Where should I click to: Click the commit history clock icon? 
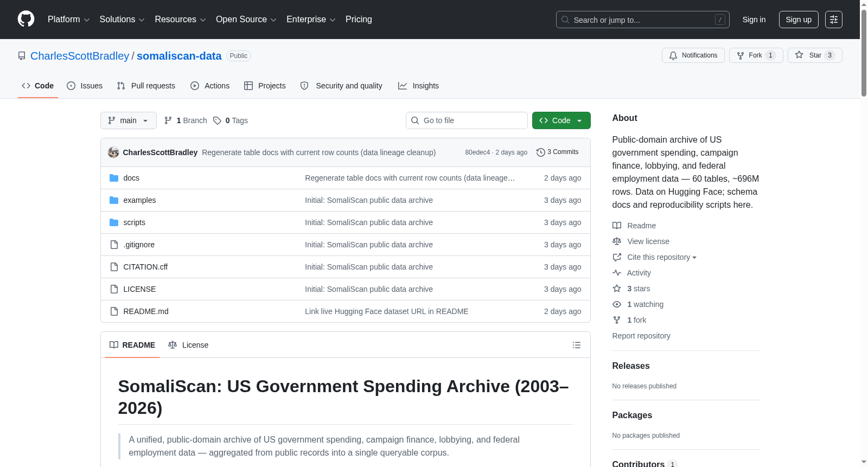pos(541,152)
